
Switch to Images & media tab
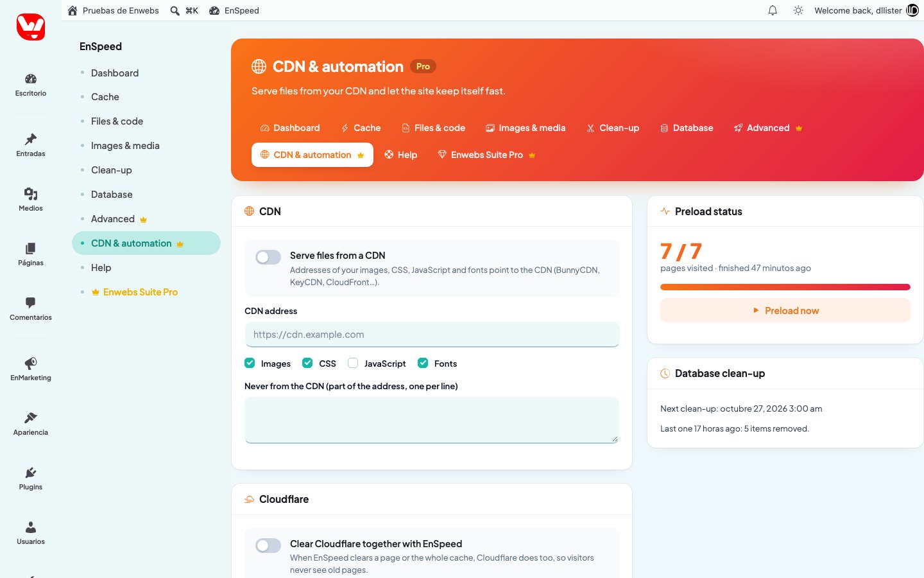coord(526,128)
